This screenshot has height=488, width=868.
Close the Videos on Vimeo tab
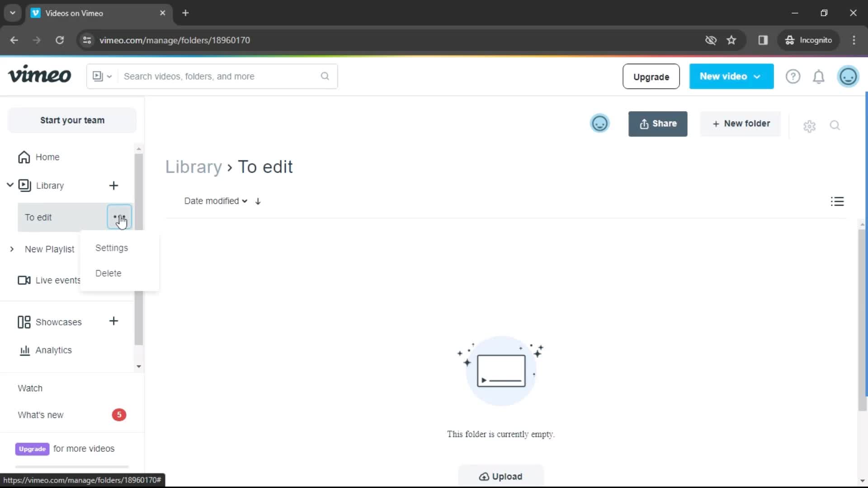point(163,13)
